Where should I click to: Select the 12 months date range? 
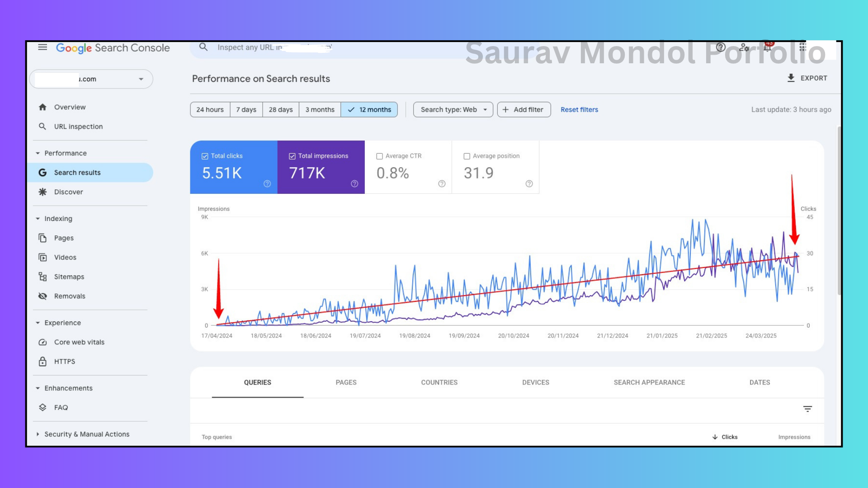click(x=369, y=109)
